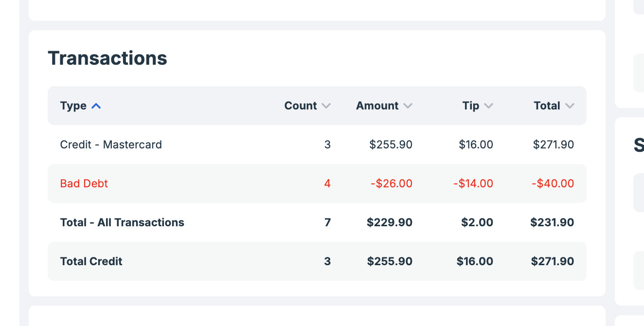Click the blue ascending arrow beside Type
644x326 pixels.
(96, 106)
